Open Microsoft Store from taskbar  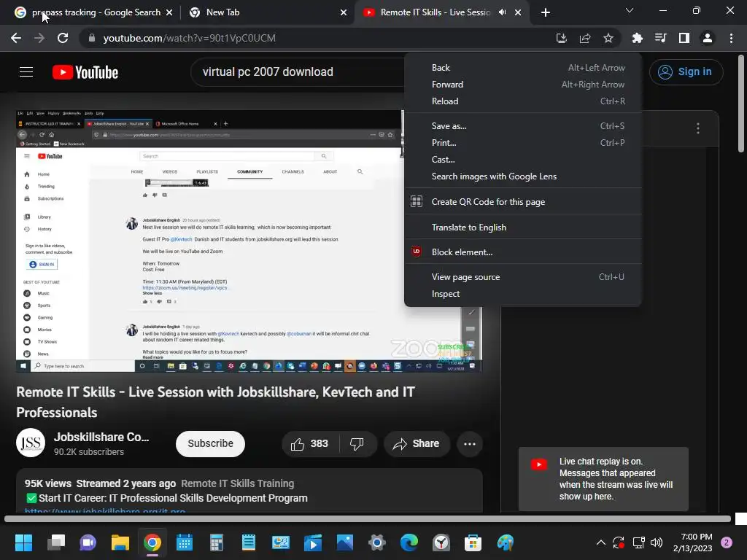[x=473, y=542]
